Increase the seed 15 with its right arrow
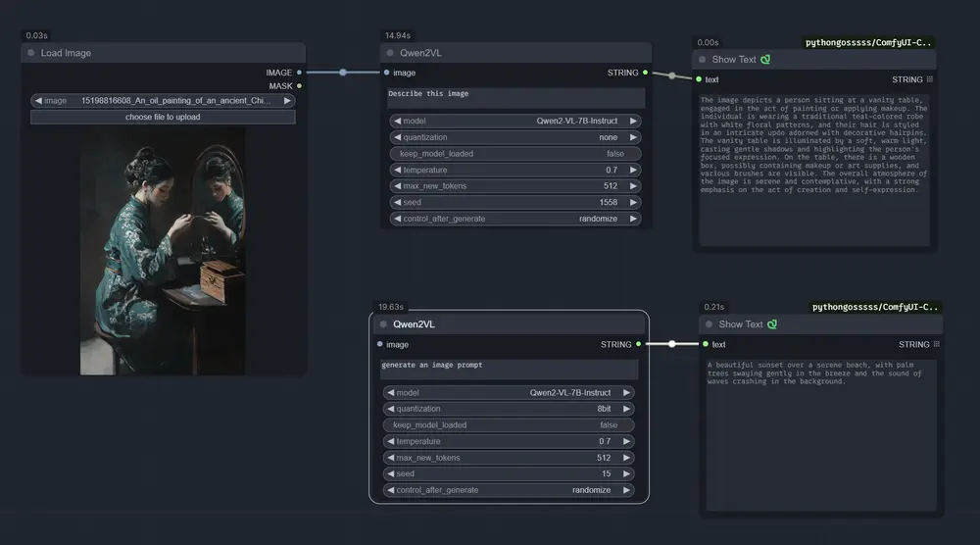 click(x=626, y=473)
